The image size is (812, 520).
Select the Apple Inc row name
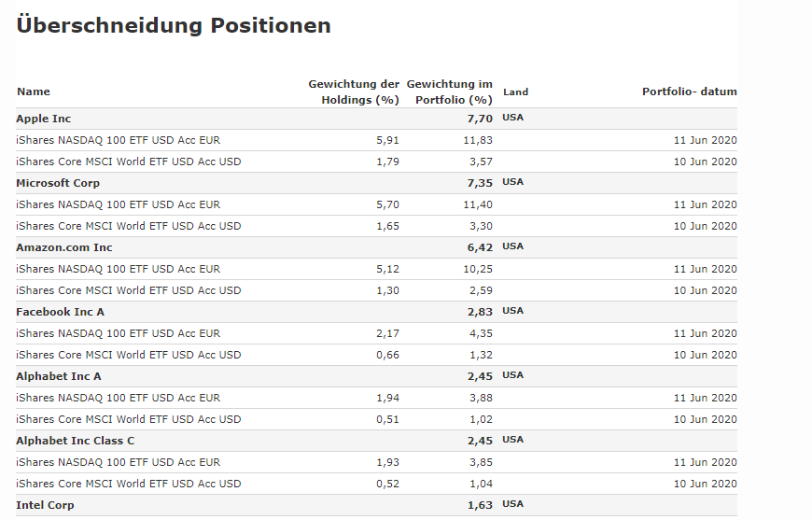pos(43,119)
